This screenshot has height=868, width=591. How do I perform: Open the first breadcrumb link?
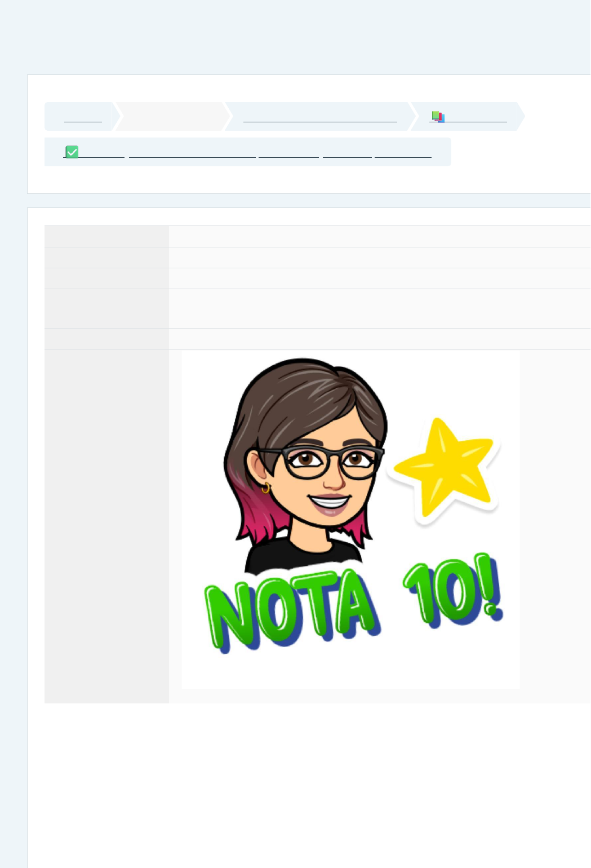[x=83, y=117]
